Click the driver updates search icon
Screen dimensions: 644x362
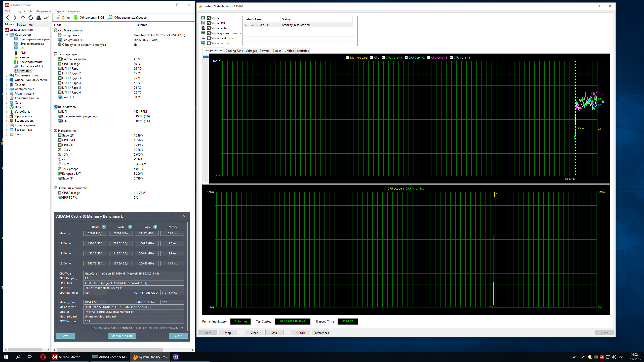tap(110, 17)
